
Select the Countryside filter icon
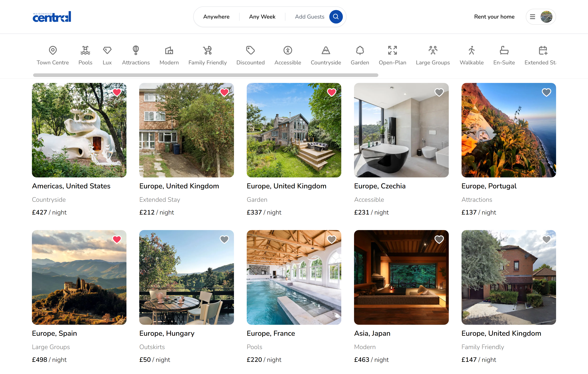pos(326,54)
